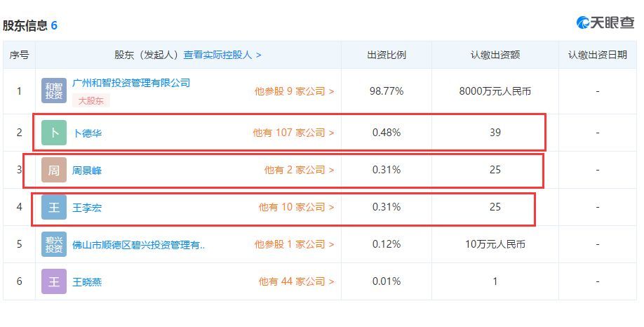Click the brown 周 avatar icon

tap(54, 170)
